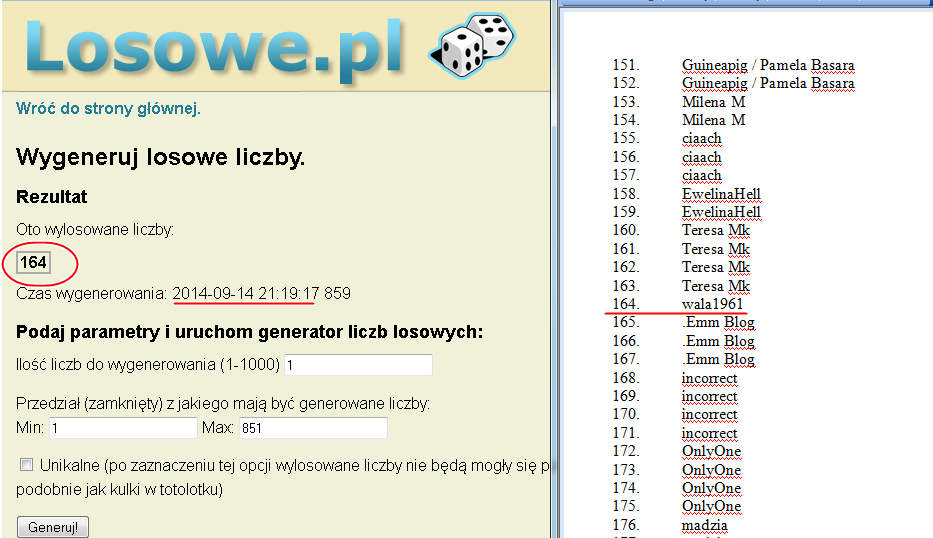Click 'OnlyOne' in row 172
933x538 pixels.
click(712, 451)
